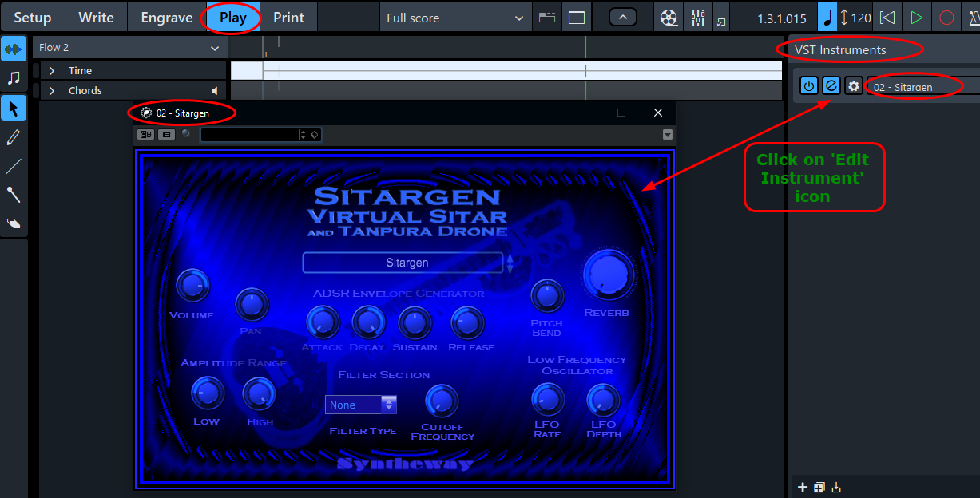Click the Reverb knob
980x498 pixels.
[608, 275]
